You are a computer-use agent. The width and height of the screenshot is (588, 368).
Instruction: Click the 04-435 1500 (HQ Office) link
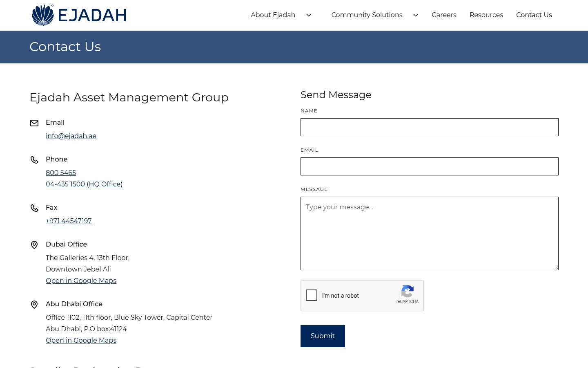pos(84,184)
